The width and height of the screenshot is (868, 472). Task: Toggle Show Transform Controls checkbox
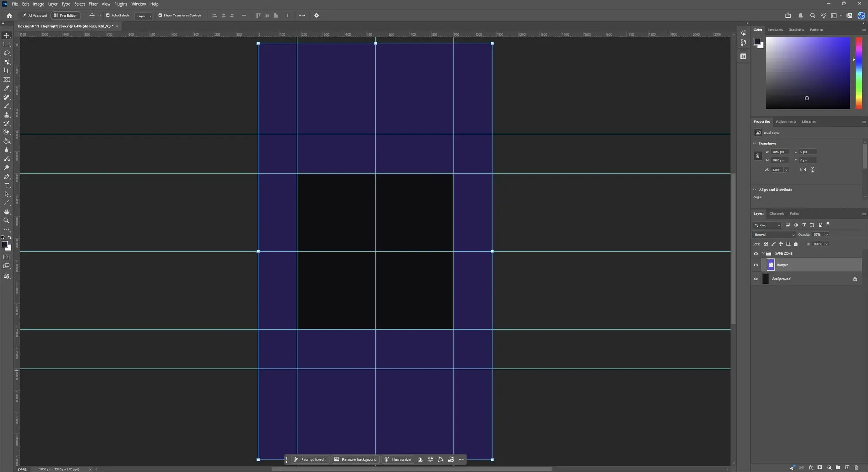tap(160, 16)
